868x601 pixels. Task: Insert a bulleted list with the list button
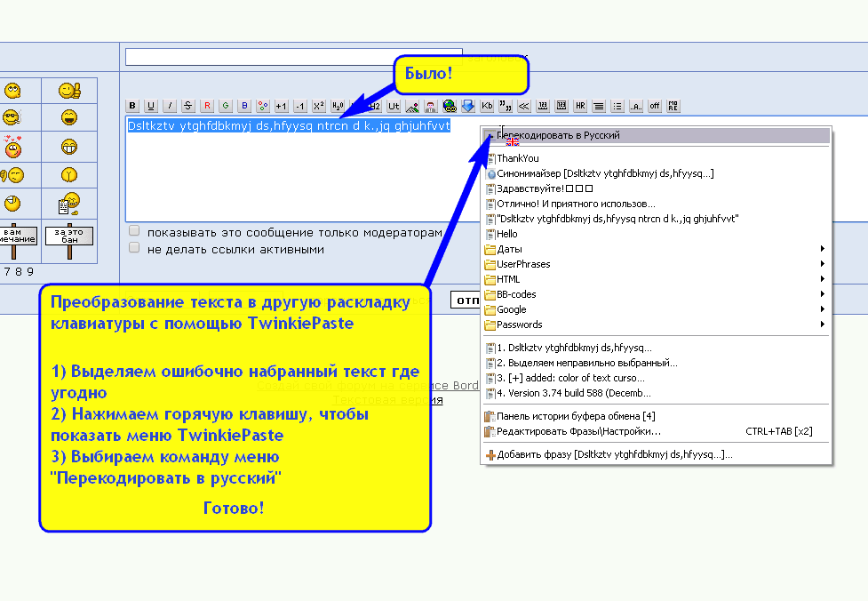[617, 106]
